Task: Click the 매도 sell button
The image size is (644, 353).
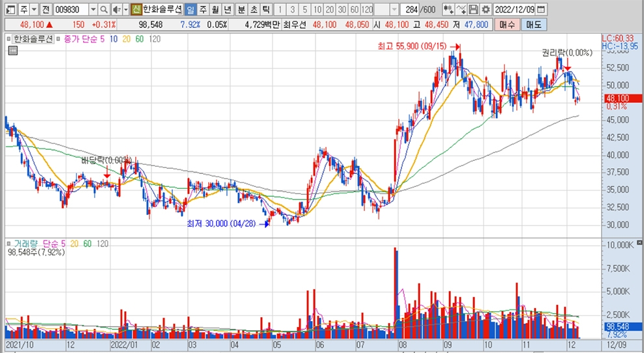Action: [x=533, y=25]
